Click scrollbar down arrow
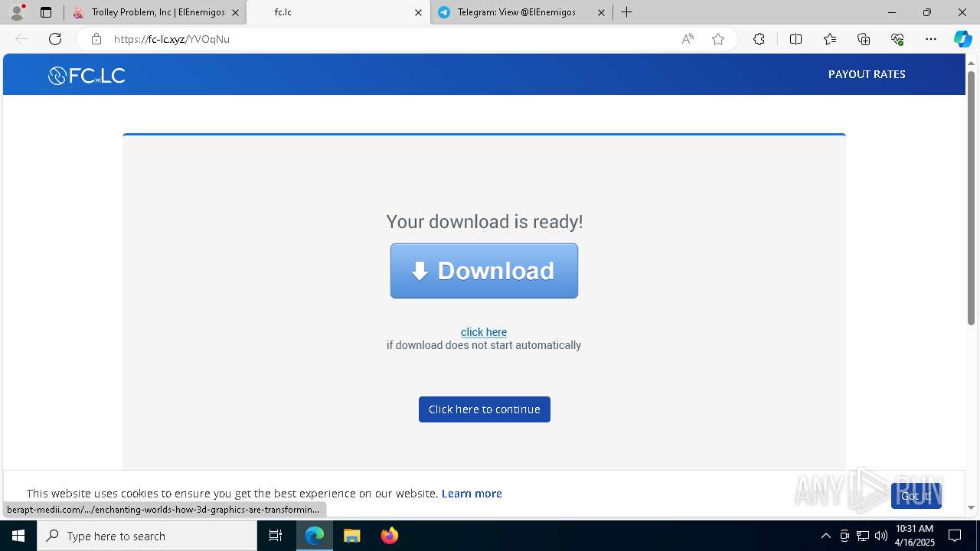Image resolution: width=980 pixels, height=551 pixels. tap(971, 507)
